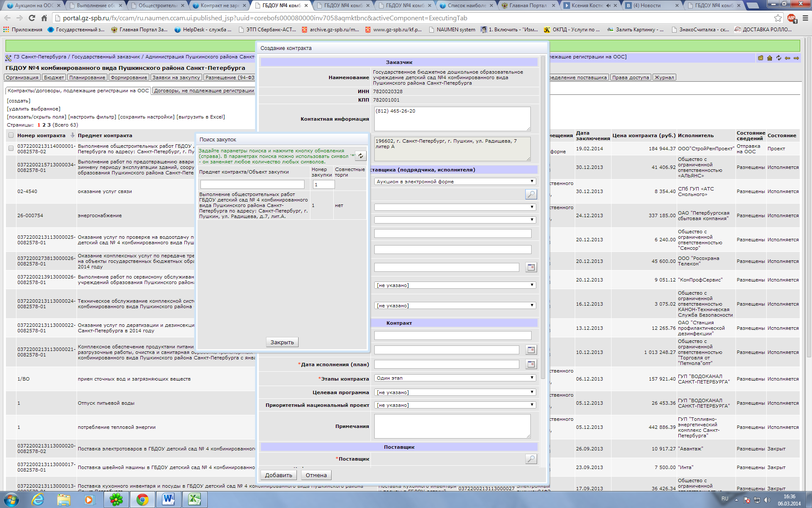Click refresh icon in Поиск закупок dialog
Screen dimensions: 812x508
pyautogui.click(x=361, y=156)
